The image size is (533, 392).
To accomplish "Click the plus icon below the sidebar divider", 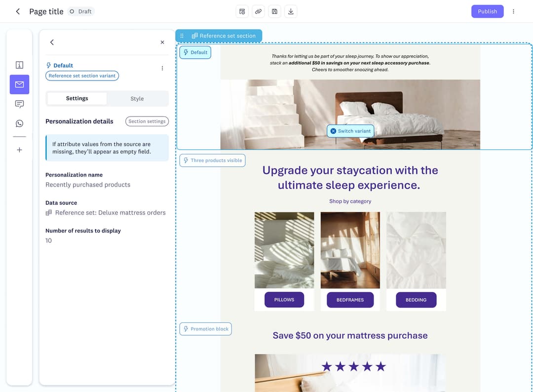I will point(19,149).
